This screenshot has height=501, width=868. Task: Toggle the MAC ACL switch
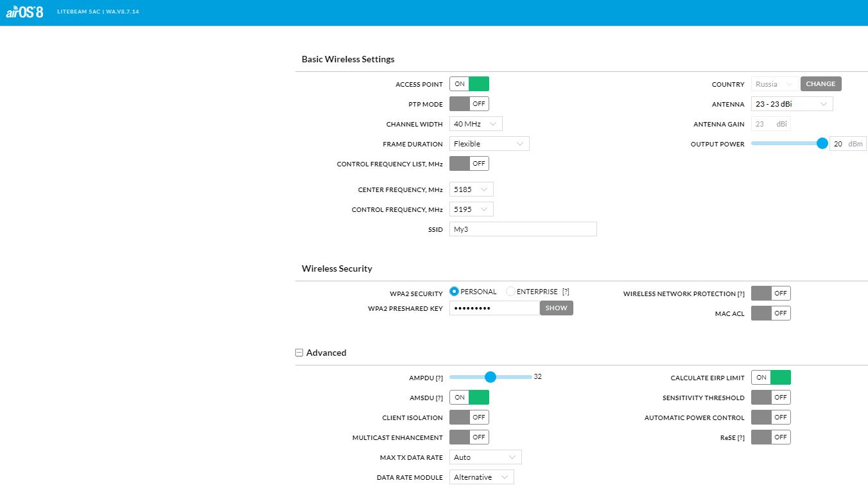pos(771,313)
